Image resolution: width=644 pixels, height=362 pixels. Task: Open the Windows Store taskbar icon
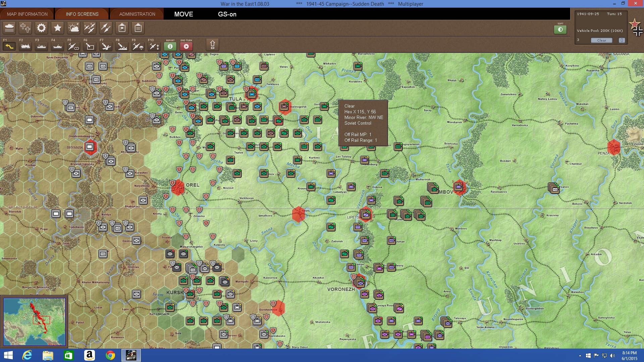click(68, 355)
